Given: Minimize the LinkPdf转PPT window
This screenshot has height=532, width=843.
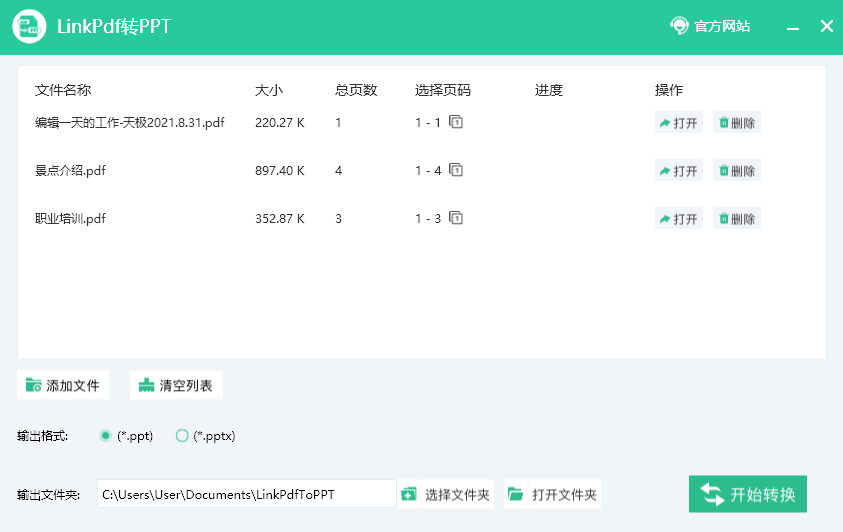Looking at the screenshot, I should click(x=792, y=26).
